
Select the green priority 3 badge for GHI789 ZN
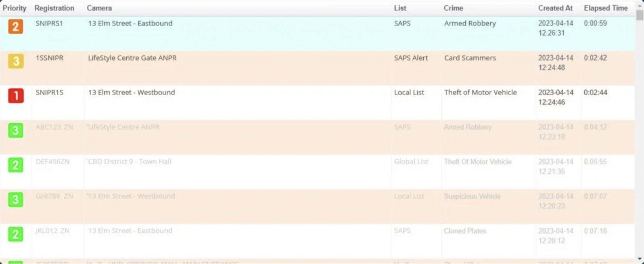coord(15,200)
